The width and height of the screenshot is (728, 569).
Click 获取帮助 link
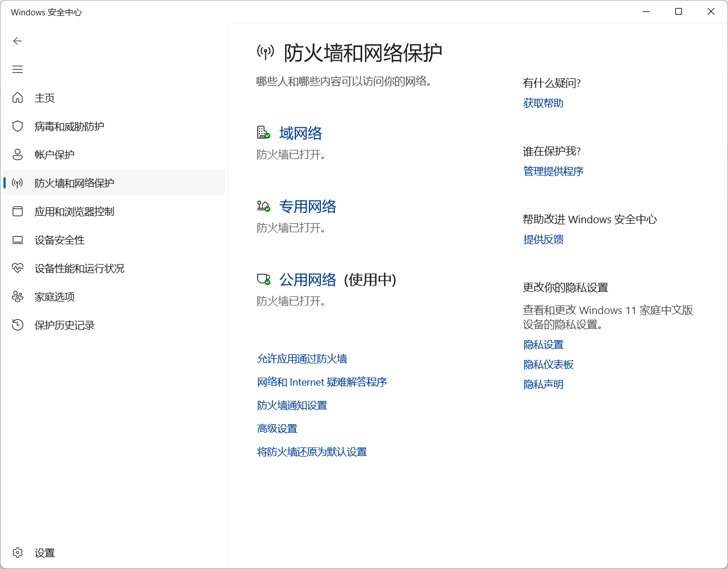click(x=543, y=103)
